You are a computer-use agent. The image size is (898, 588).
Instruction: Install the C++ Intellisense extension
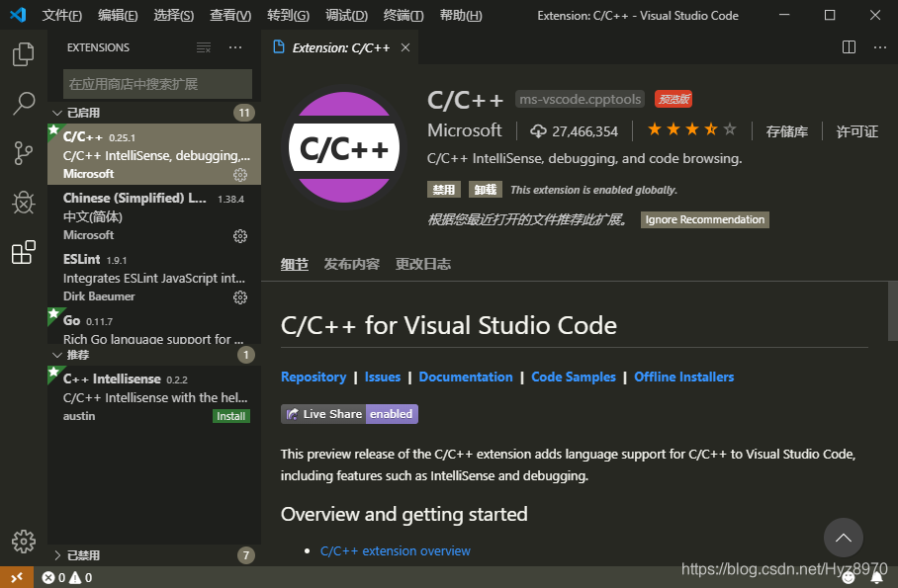tap(230, 416)
